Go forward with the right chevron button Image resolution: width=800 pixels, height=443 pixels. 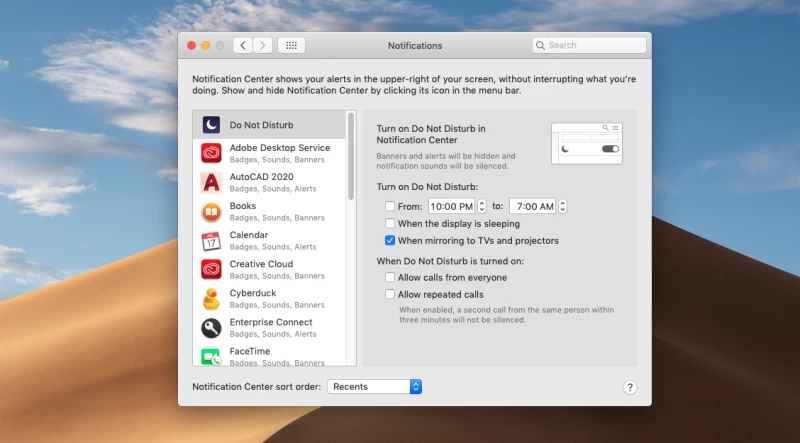click(262, 45)
